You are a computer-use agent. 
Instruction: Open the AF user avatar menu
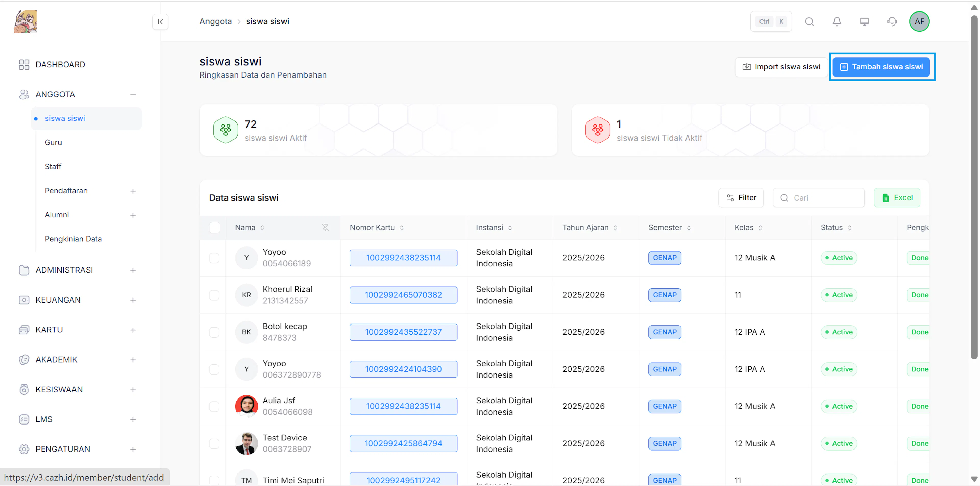919,22
